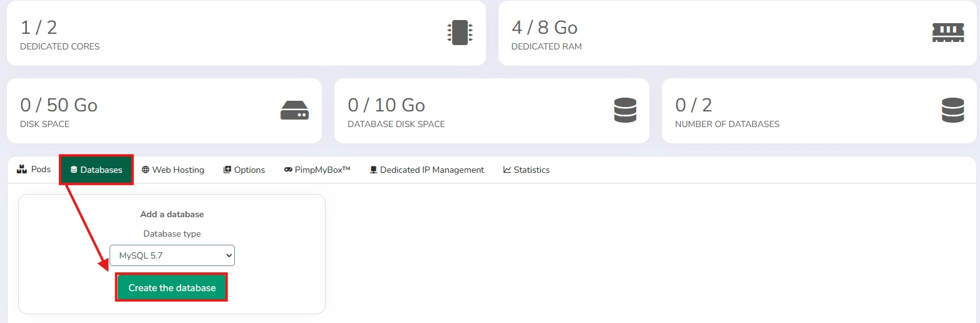Click the DEDICATED CORES label
980x323 pixels.
(59, 46)
